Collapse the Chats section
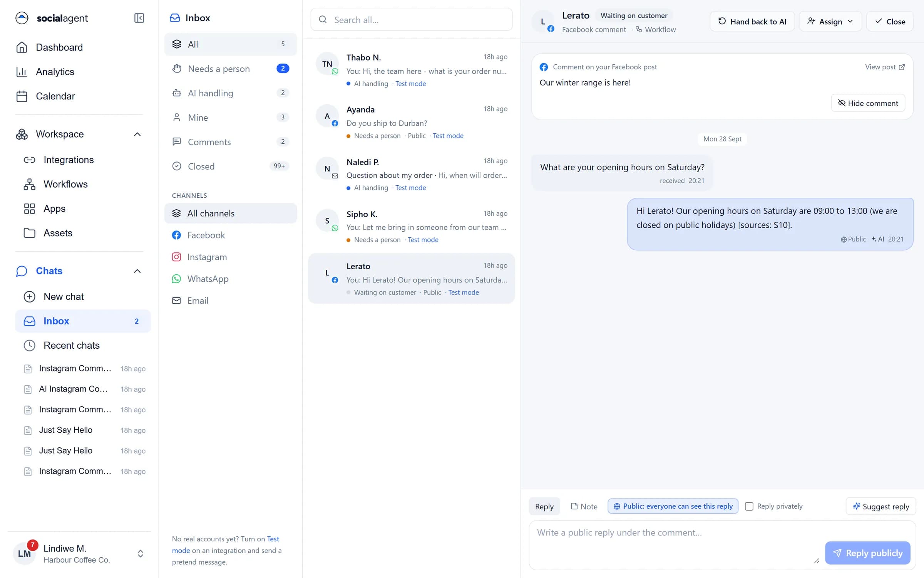924x578 pixels. tap(137, 271)
